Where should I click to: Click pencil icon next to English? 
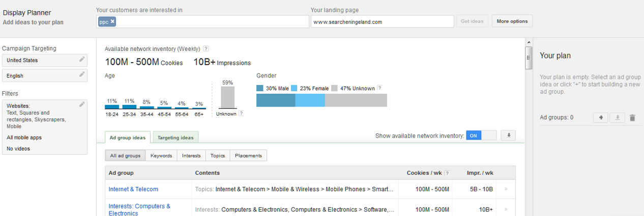[82, 75]
